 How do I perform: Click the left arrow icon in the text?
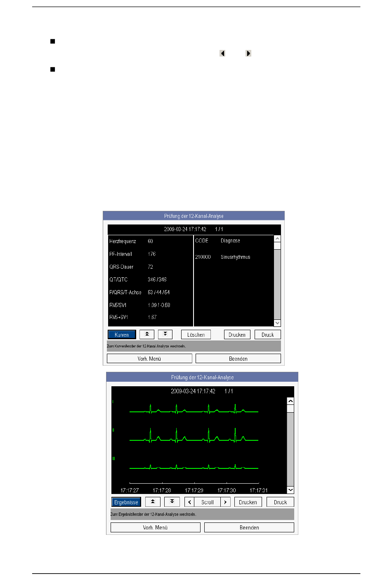222,53
